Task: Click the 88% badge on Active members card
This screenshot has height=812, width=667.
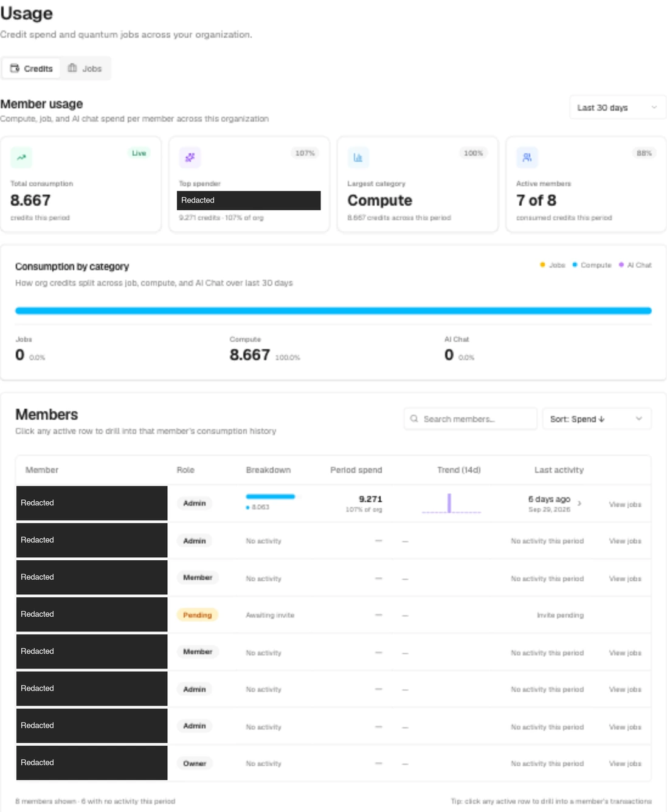Action: coord(644,153)
